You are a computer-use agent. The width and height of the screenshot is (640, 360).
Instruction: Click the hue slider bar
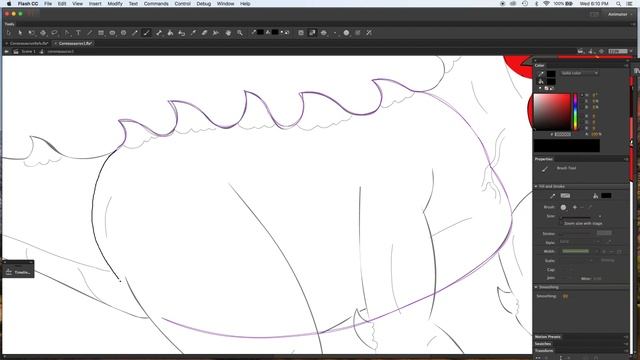click(575, 112)
